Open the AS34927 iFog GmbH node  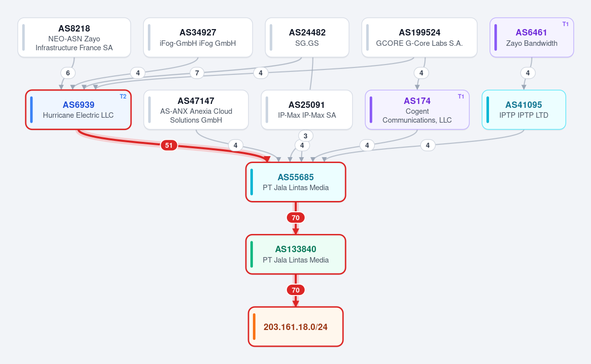coord(198,38)
